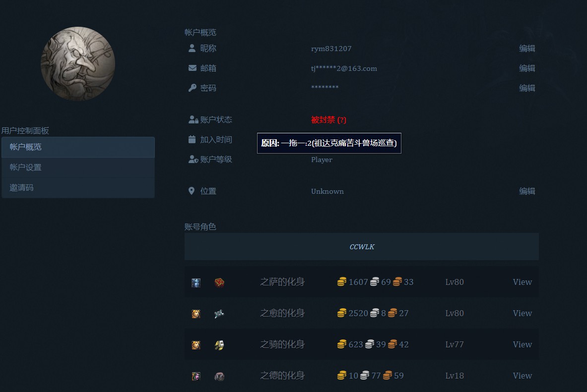Open the 邀请码 sidebar item

coord(78,188)
